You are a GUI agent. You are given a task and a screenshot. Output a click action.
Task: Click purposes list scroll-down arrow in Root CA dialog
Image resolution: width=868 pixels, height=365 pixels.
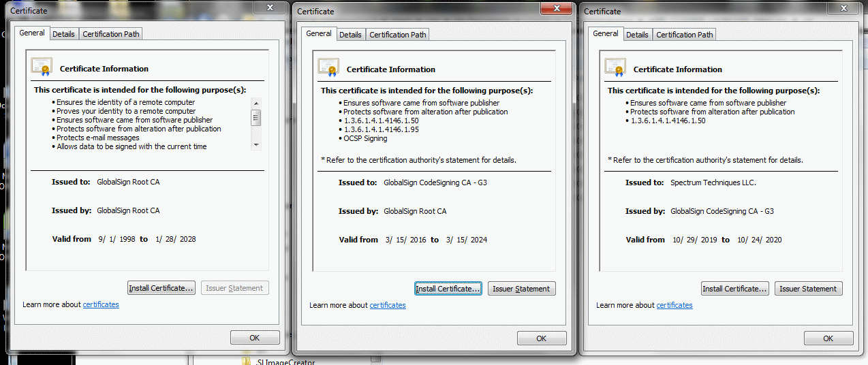click(256, 144)
